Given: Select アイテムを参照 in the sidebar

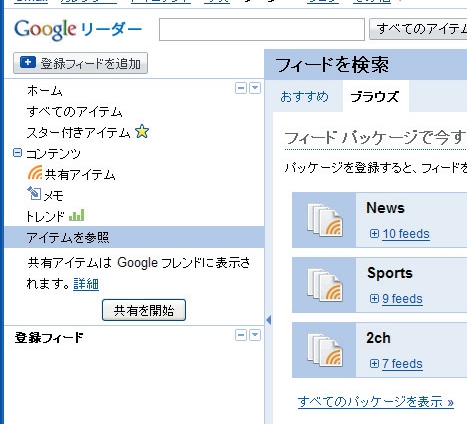Looking at the screenshot, I should click(x=134, y=237).
